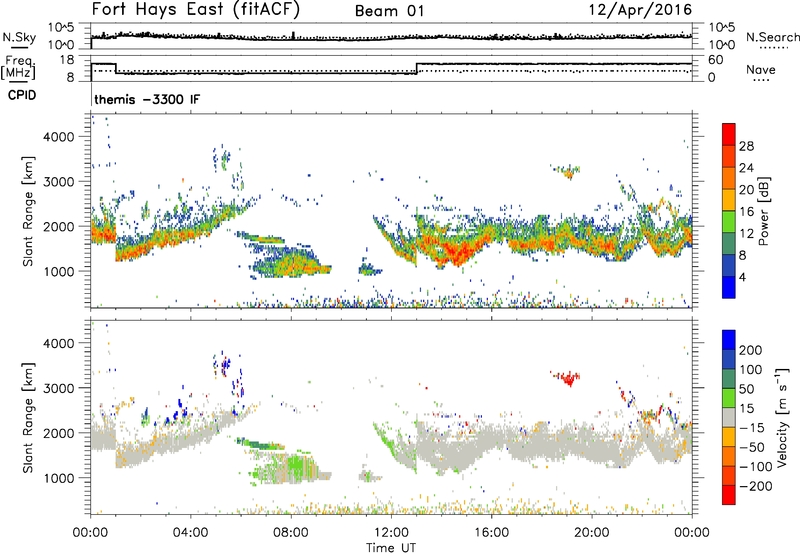Select the 'Freq. [MHz]' axis label
The image size is (800, 554).
click(x=19, y=67)
